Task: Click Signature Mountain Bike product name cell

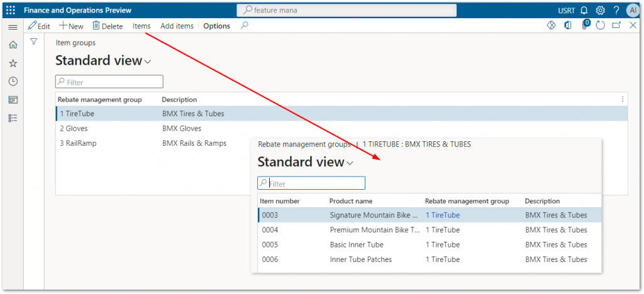Action: (x=375, y=215)
